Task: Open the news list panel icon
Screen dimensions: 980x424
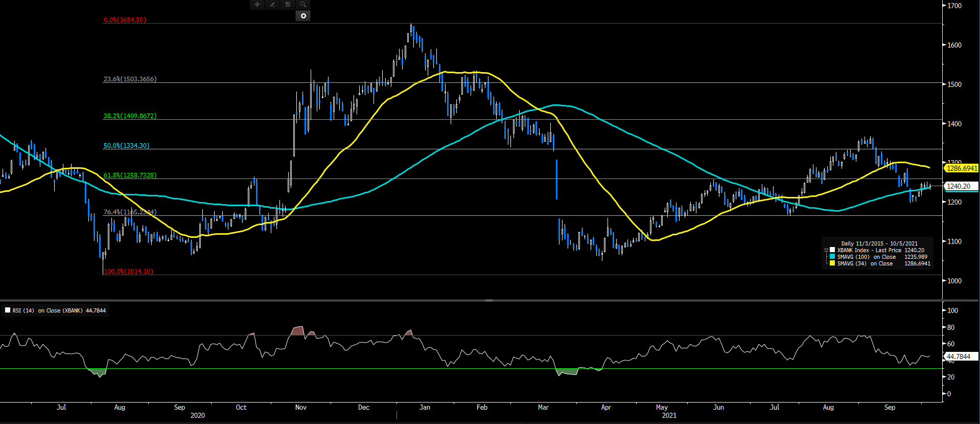Action: 288,5
